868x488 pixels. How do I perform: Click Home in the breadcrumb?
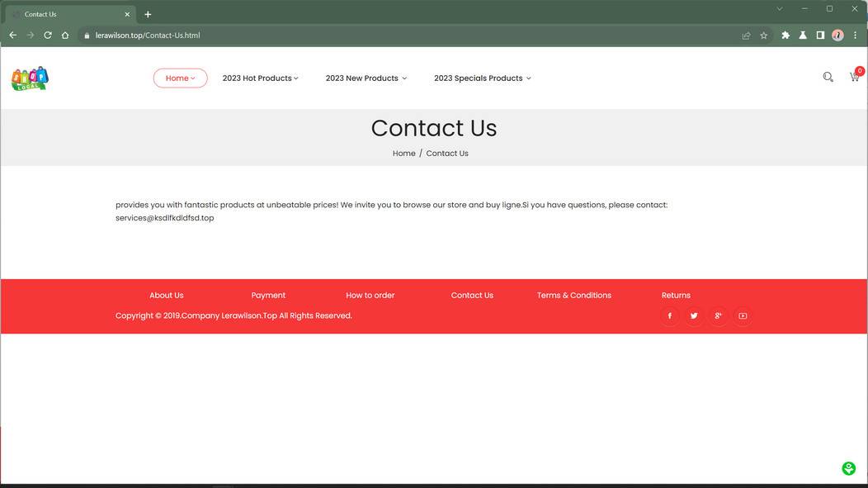click(403, 154)
